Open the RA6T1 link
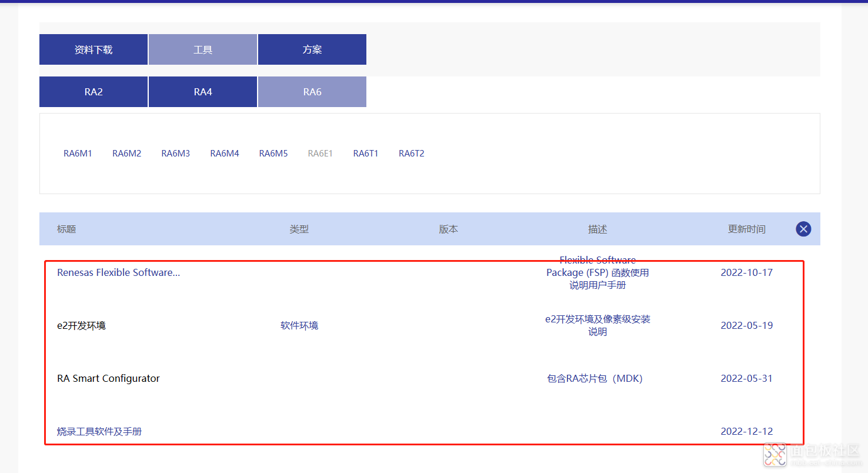This screenshot has height=473, width=868. coord(366,154)
